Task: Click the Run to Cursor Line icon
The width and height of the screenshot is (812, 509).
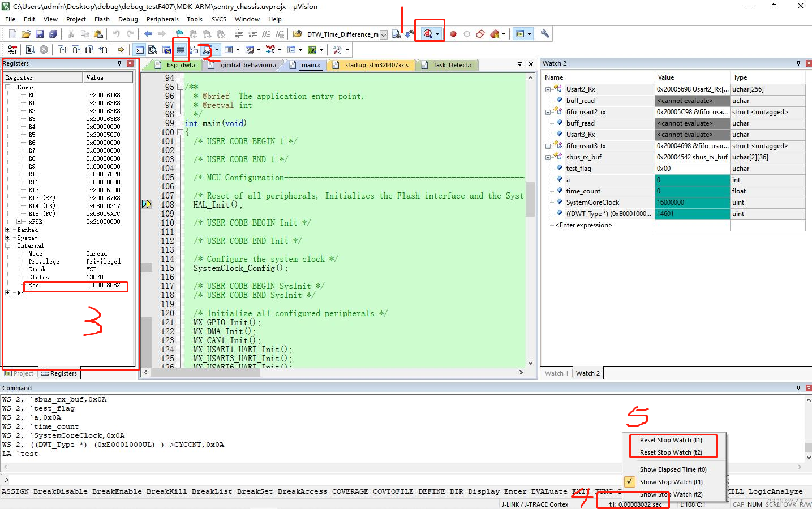Action: [x=104, y=50]
